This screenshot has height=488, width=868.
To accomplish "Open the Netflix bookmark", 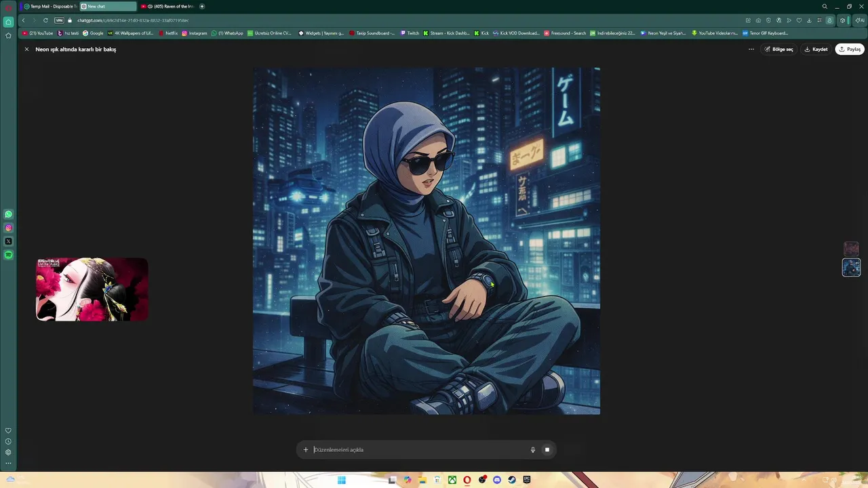I will (168, 33).
